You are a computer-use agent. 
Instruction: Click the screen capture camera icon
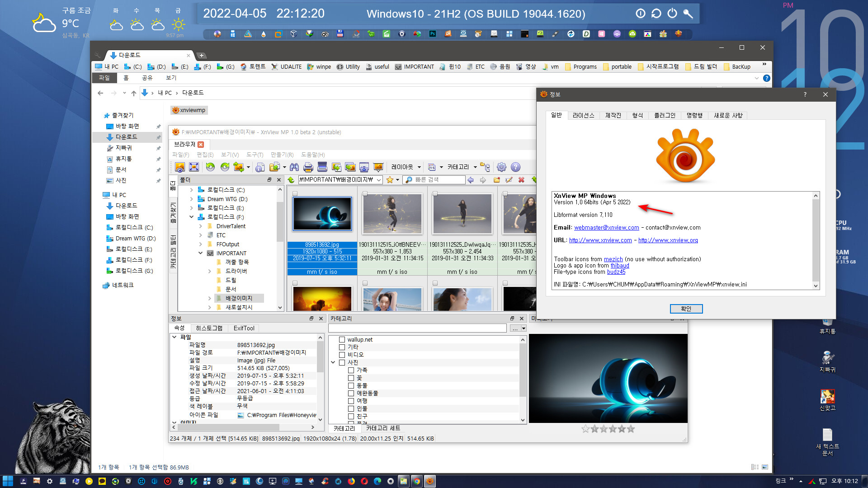(x=364, y=167)
